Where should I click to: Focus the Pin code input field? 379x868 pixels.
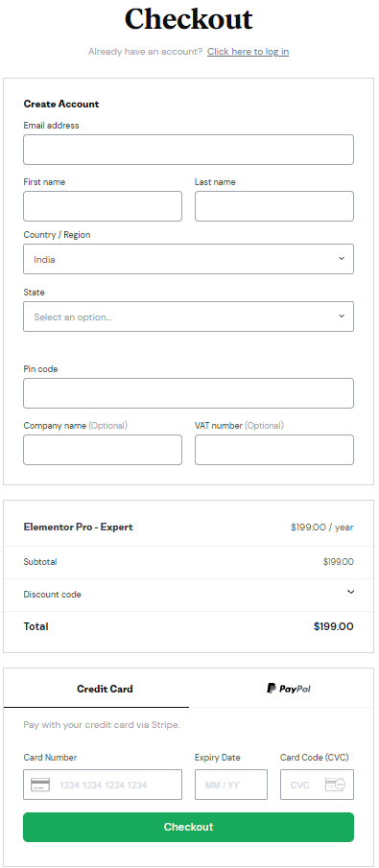pos(188,393)
